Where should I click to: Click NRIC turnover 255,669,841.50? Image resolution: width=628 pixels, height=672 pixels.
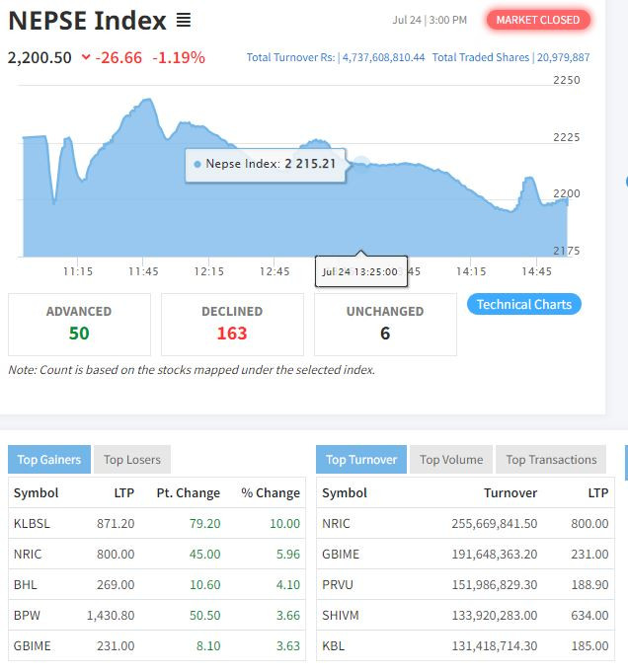[494, 524]
